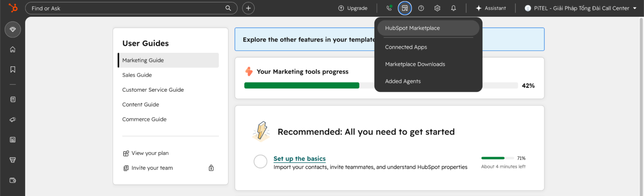Toggle the Marketplace storefront icon
This screenshot has width=644, height=196.
pos(405,8)
